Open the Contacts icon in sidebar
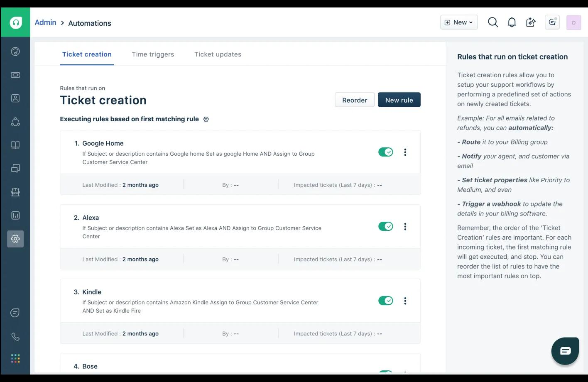The height and width of the screenshot is (382, 588). [x=15, y=98]
